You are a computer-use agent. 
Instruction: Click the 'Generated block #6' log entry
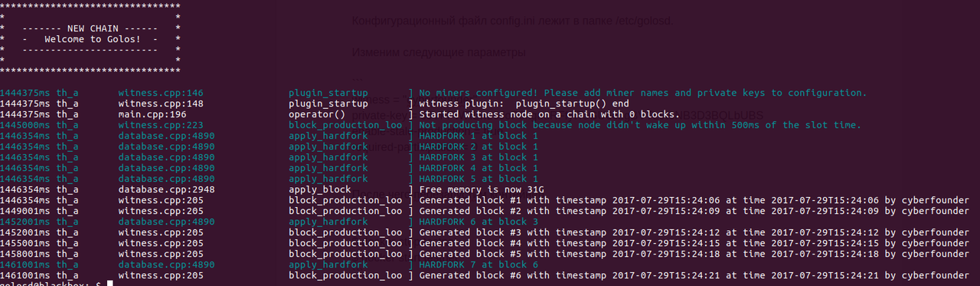(x=694, y=275)
